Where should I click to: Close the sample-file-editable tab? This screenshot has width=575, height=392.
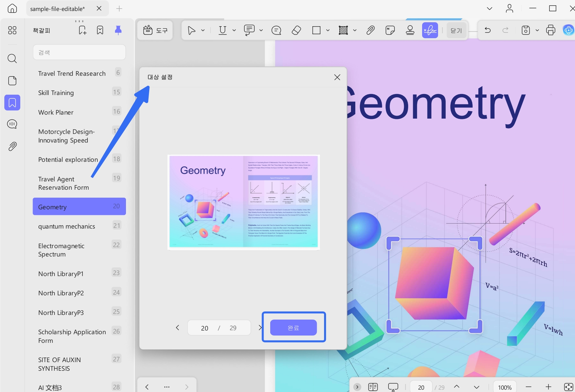click(x=99, y=9)
